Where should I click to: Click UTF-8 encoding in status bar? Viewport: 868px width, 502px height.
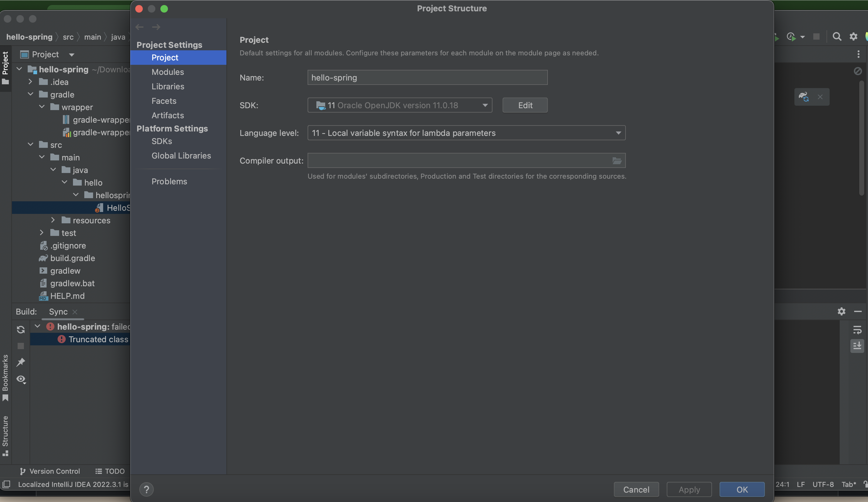[x=823, y=484]
